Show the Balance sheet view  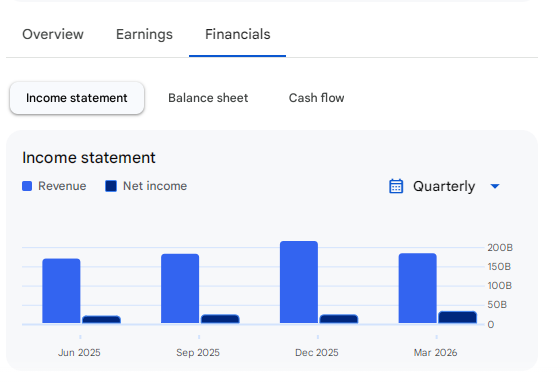tap(208, 98)
